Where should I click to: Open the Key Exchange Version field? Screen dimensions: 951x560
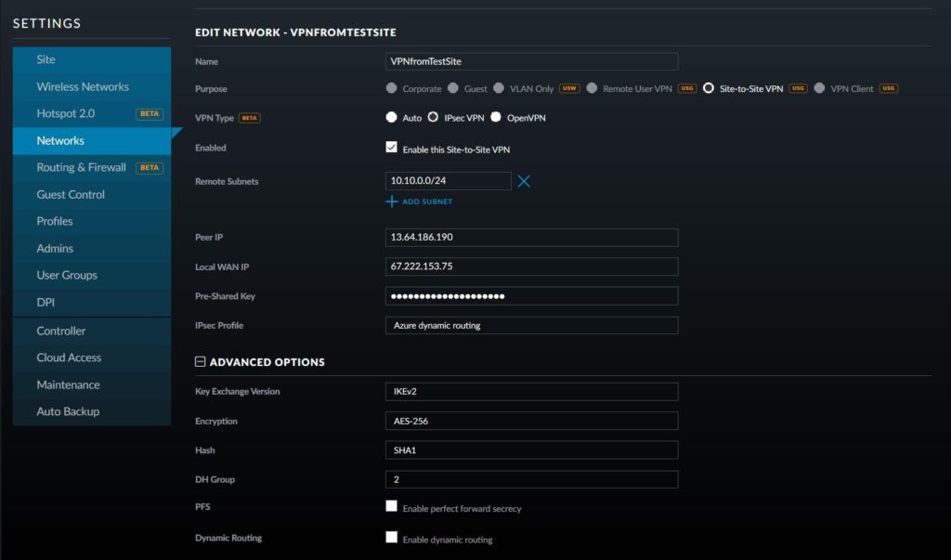tap(531, 391)
